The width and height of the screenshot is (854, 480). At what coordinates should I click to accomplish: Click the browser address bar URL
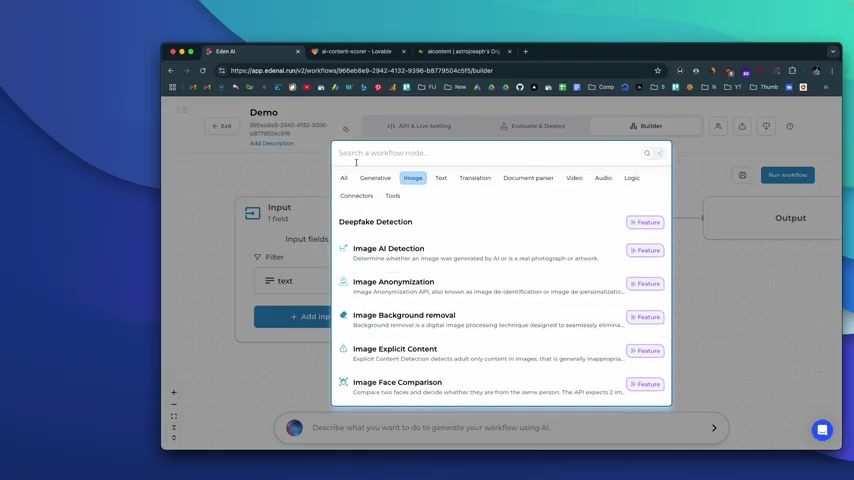(x=361, y=71)
